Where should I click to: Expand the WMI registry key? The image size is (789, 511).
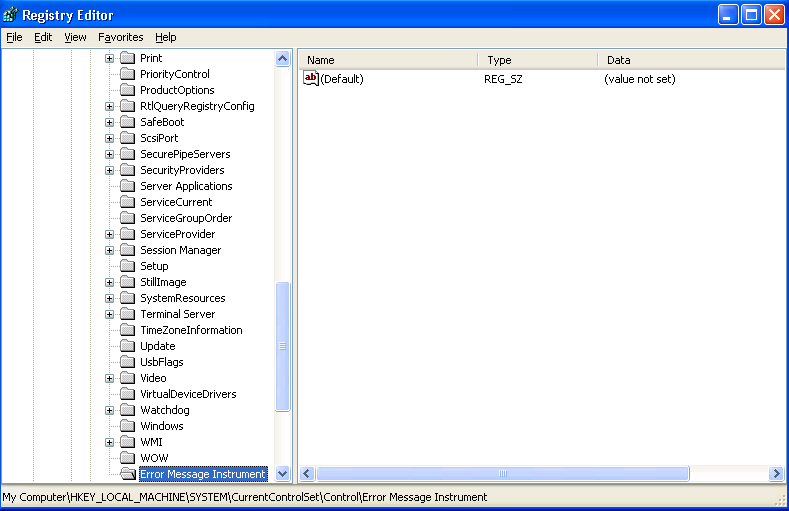tap(110, 442)
